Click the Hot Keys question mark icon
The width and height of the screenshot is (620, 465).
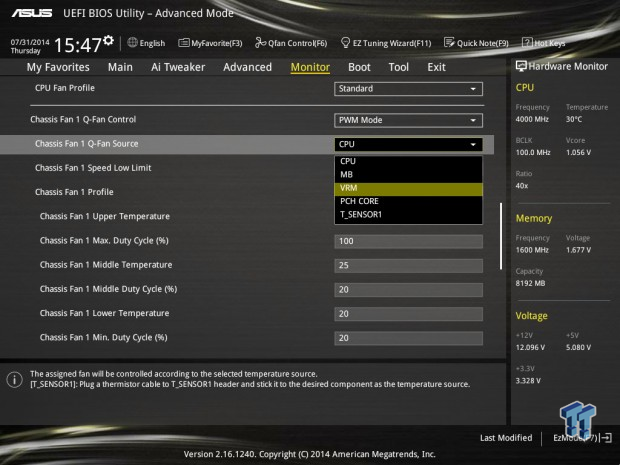[527, 42]
